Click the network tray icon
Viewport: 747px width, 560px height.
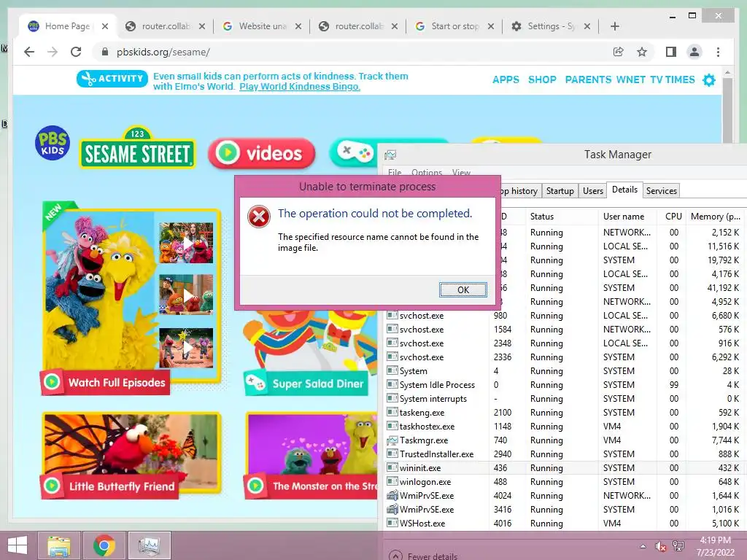pos(678,546)
